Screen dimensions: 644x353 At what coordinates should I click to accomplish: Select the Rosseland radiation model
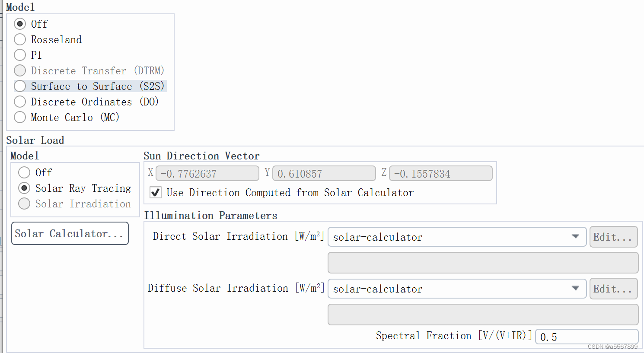click(19, 39)
